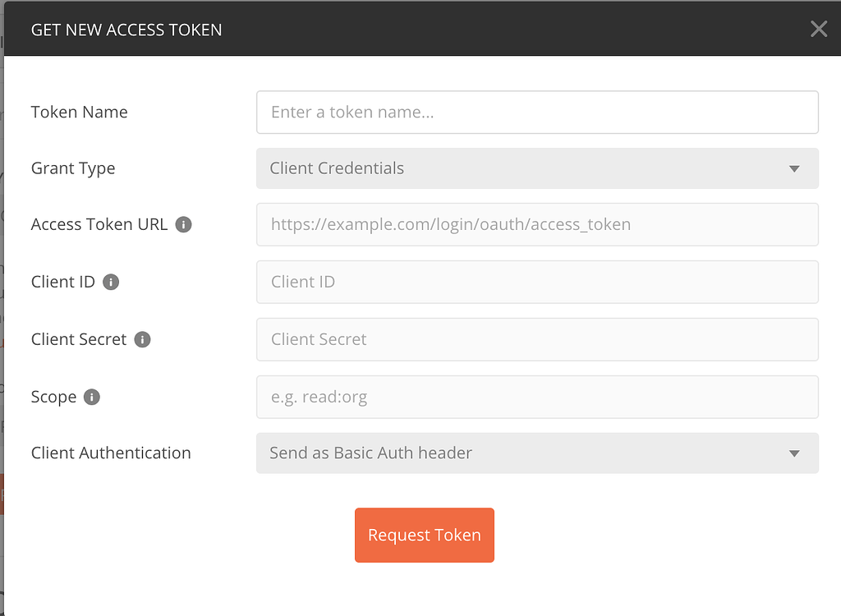The width and height of the screenshot is (841, 616).
Task: Open the Grant Type dropdown
Action: pos(537,168)
